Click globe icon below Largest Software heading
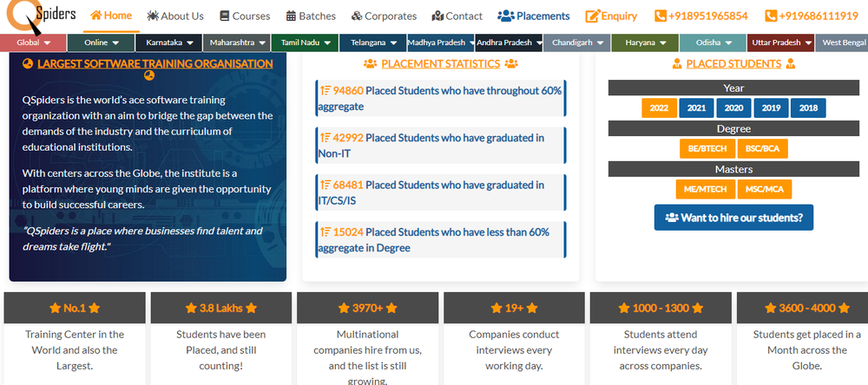Screen dimensions: 868x385 point(148,75)
